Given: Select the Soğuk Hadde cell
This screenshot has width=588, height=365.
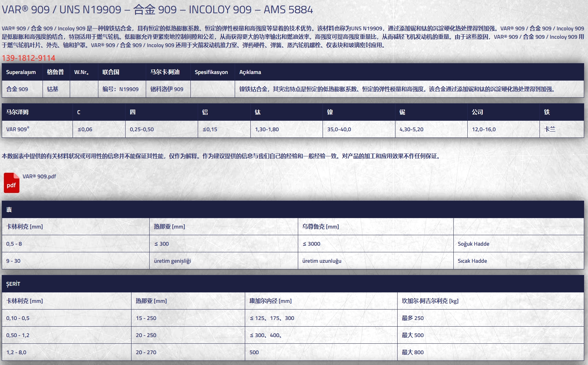Looking at the screenshot, I should tap(519, 244).
